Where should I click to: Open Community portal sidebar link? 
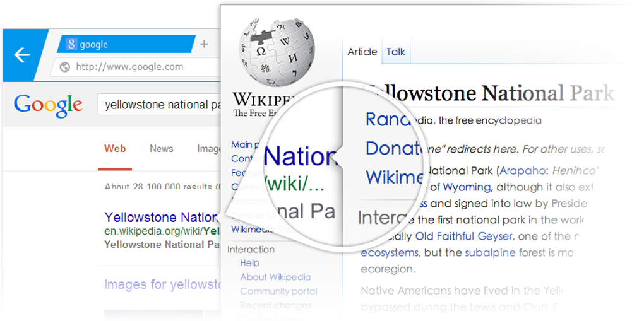click(278, 291)
